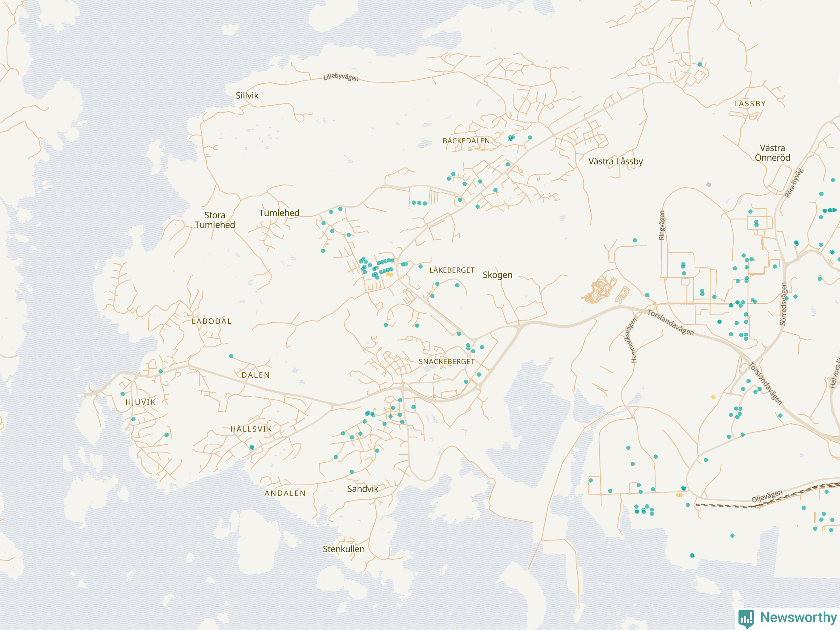Click the Västra Önneröd label
The width and height of the screenshot is (840, 630).
(772, 153)
